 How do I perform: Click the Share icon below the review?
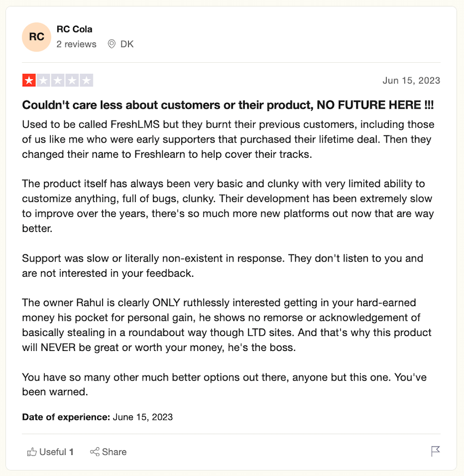pyautogui.click(x=96, y=451)
